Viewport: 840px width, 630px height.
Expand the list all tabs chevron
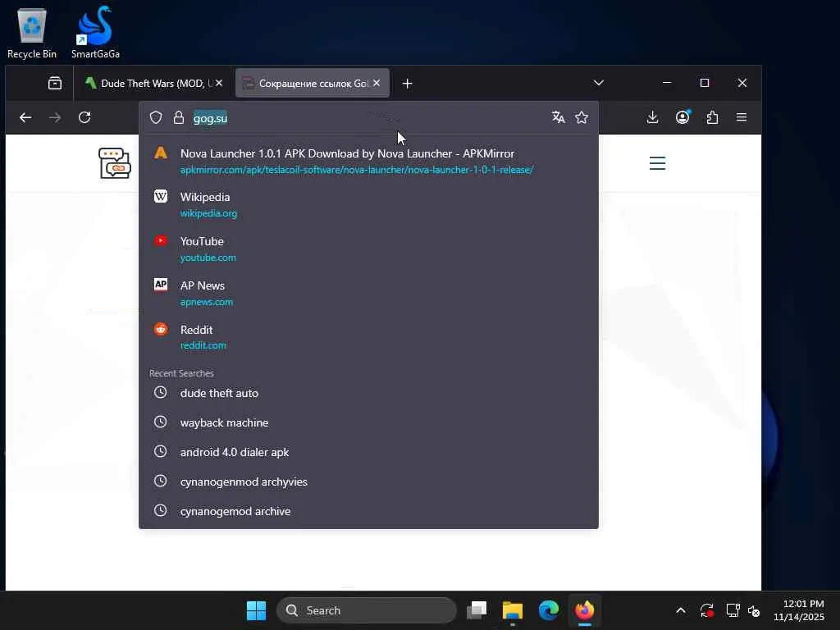(x=598, y=83)
